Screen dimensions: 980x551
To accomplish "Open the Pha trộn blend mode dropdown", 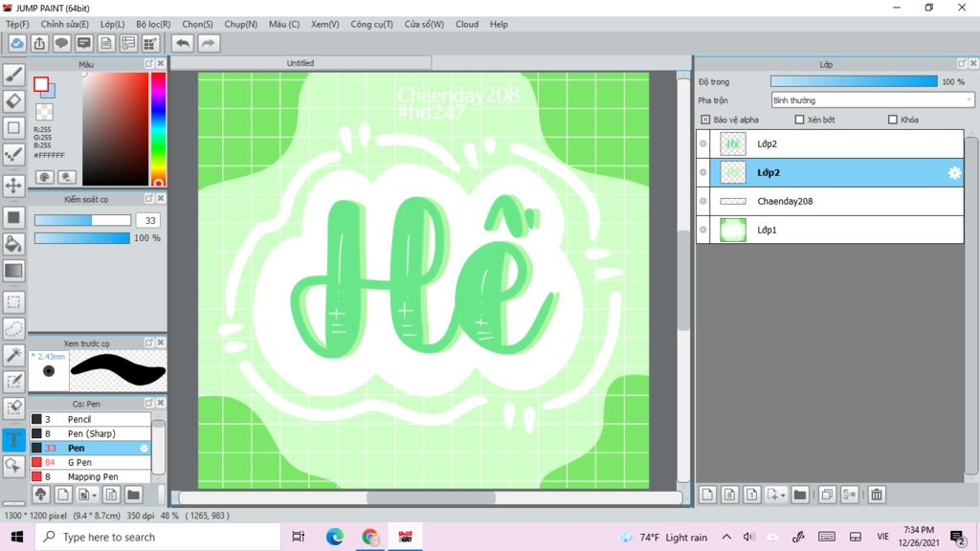I will click(873, 99).
